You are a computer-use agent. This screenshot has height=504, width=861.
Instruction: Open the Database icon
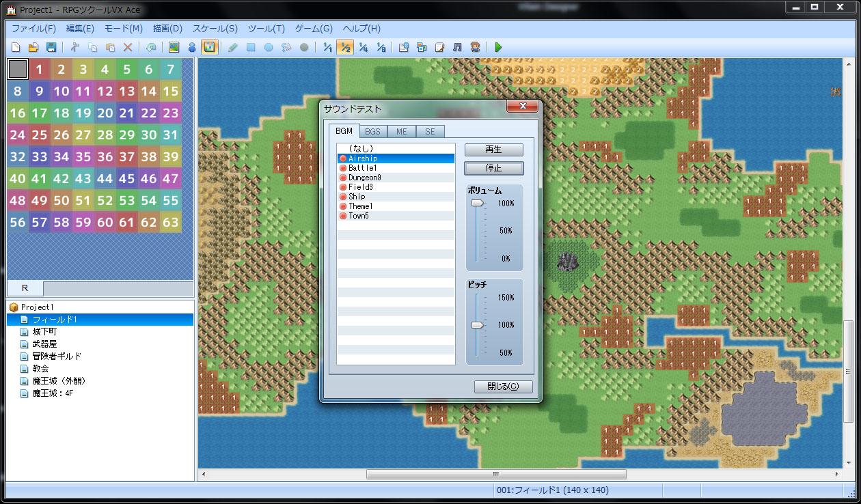point(404,48)
